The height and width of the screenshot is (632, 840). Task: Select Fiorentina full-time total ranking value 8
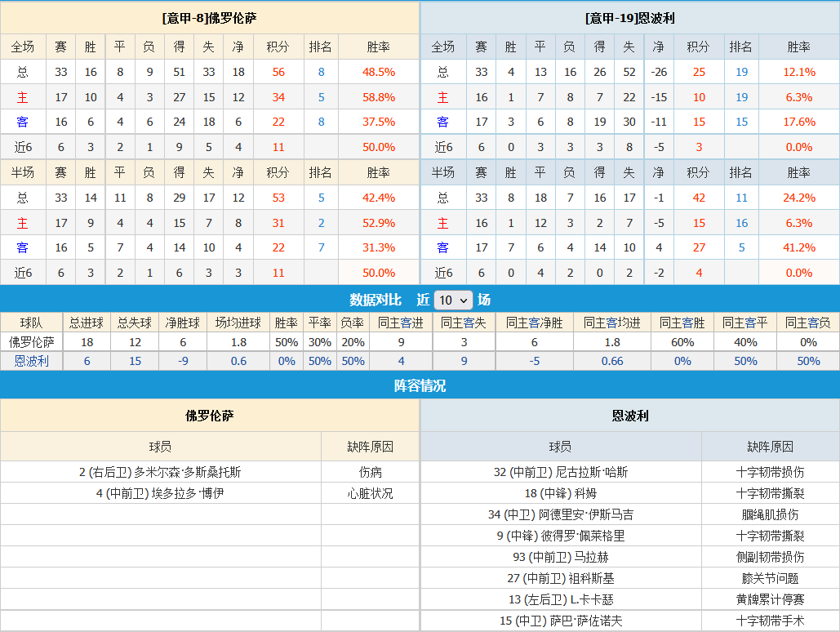(x=322, y=73)
